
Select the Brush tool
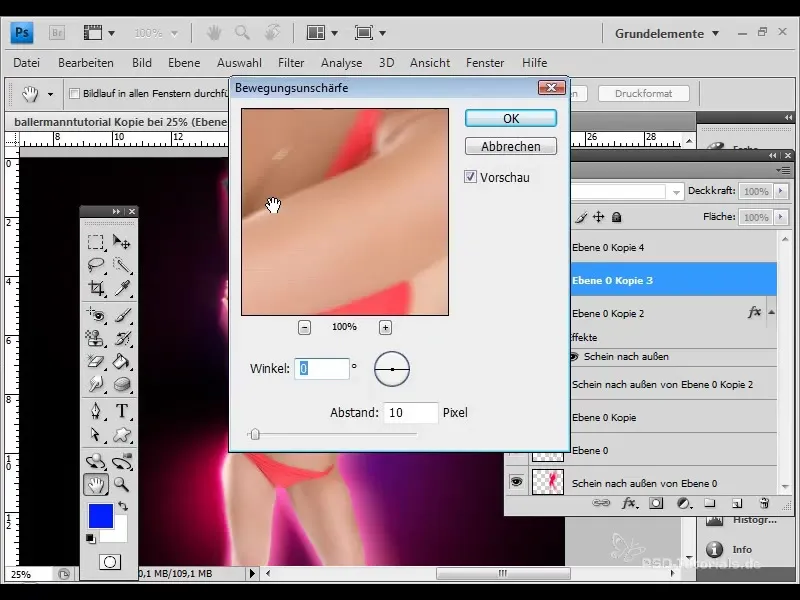tap(121, 315)
